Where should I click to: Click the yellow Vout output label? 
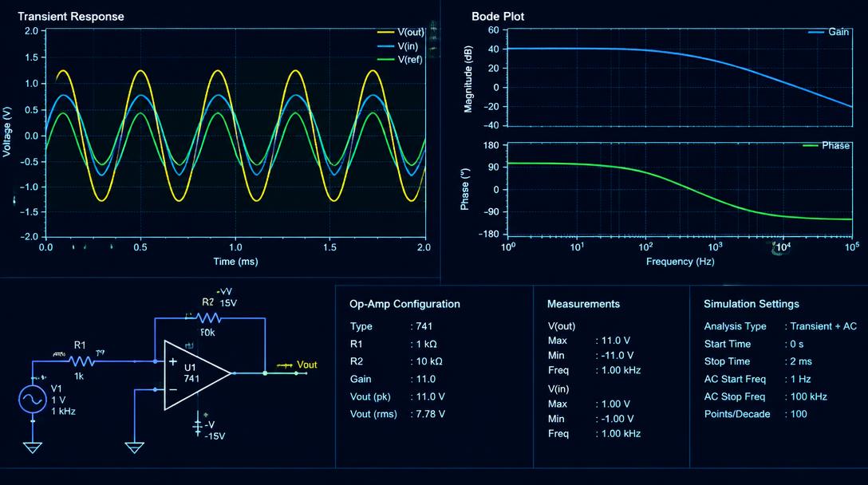coord(306,365)
